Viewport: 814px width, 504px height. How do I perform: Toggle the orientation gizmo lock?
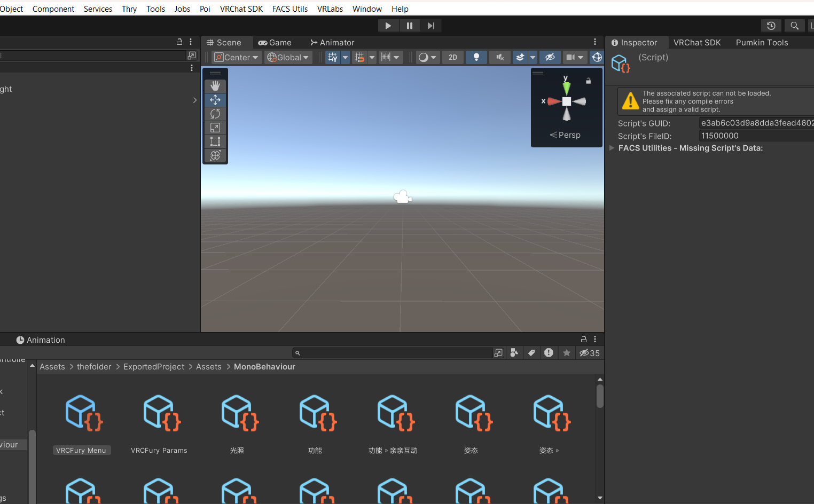[x=588, y=81]
